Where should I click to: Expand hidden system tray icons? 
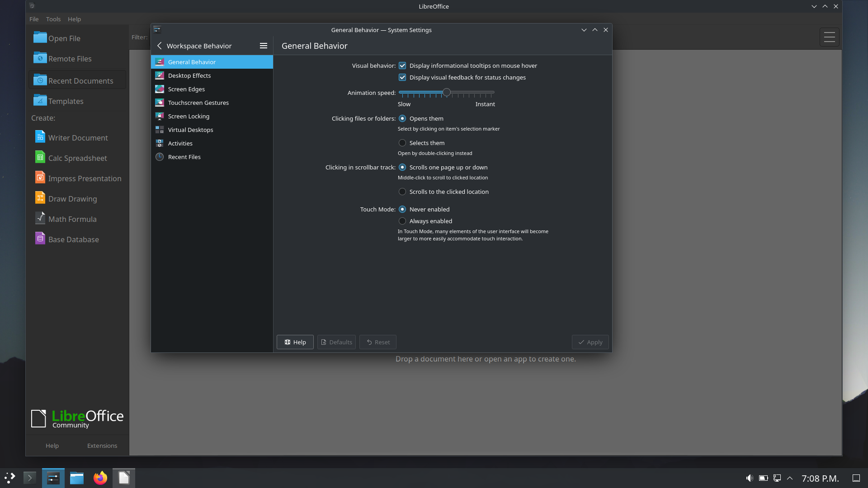790,478
